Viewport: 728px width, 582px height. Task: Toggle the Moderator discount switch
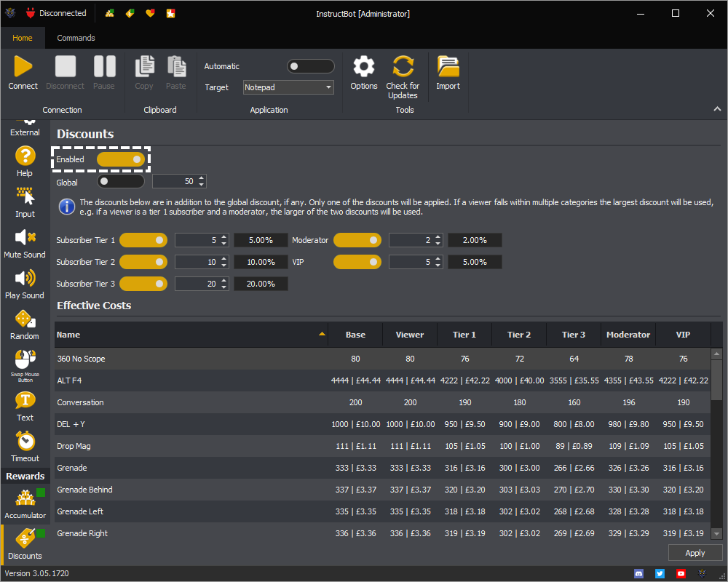point(357,240)
